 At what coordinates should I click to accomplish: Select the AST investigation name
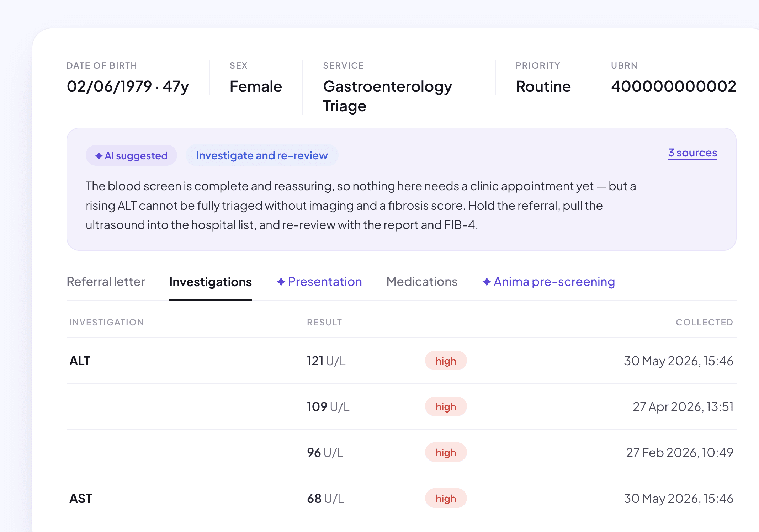[81, 499]
